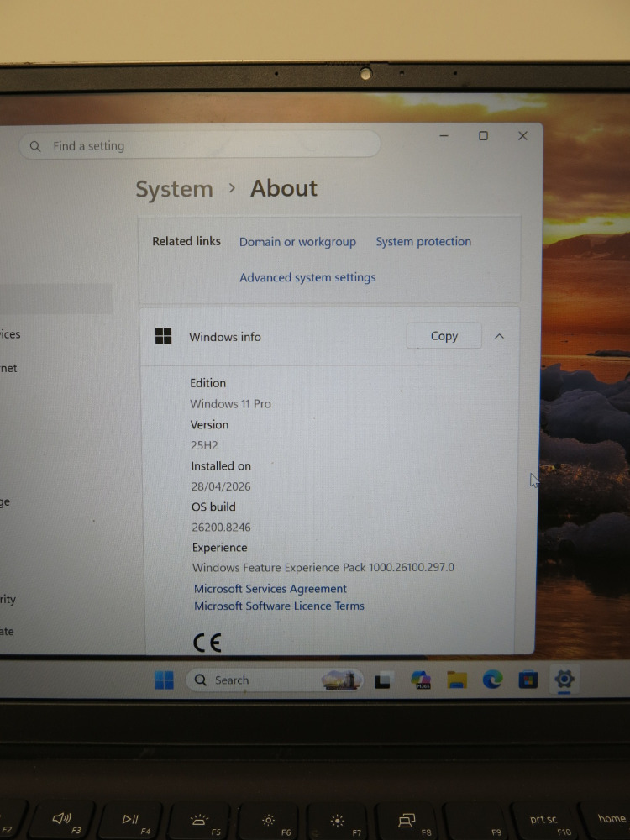
Task: Click the Windows logo beside Windows info
Action: click(x=164, y=336)
